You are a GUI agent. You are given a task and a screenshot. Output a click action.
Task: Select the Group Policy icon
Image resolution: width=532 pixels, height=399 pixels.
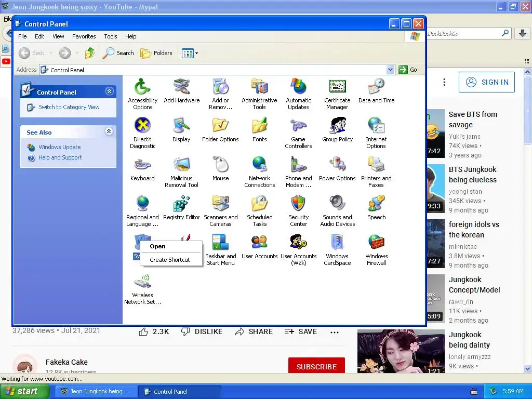point(337,130)
